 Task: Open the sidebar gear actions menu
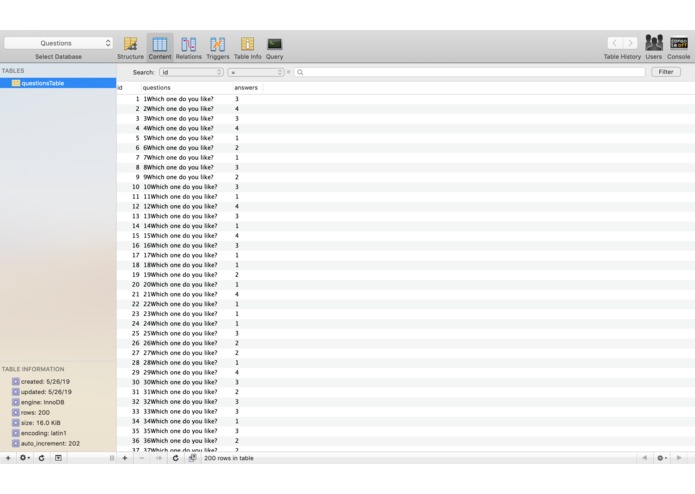pyautogui.click(x=24, y=458)
